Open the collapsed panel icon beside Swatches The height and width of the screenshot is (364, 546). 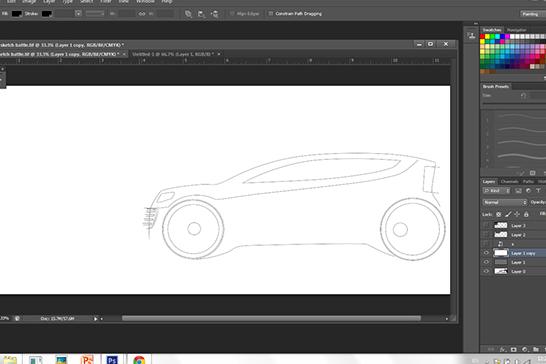coord(471,36)
